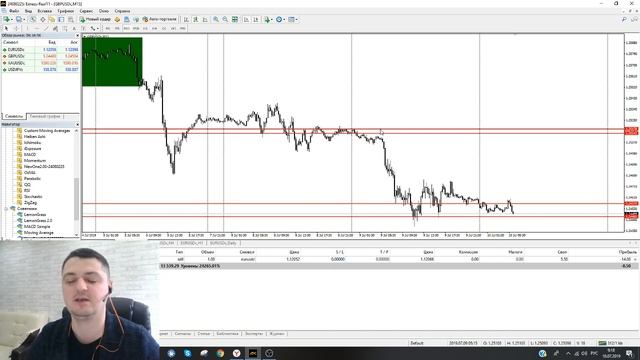Click the zoom out magnifier icon

pyautogui.click(x=225, y=19)
